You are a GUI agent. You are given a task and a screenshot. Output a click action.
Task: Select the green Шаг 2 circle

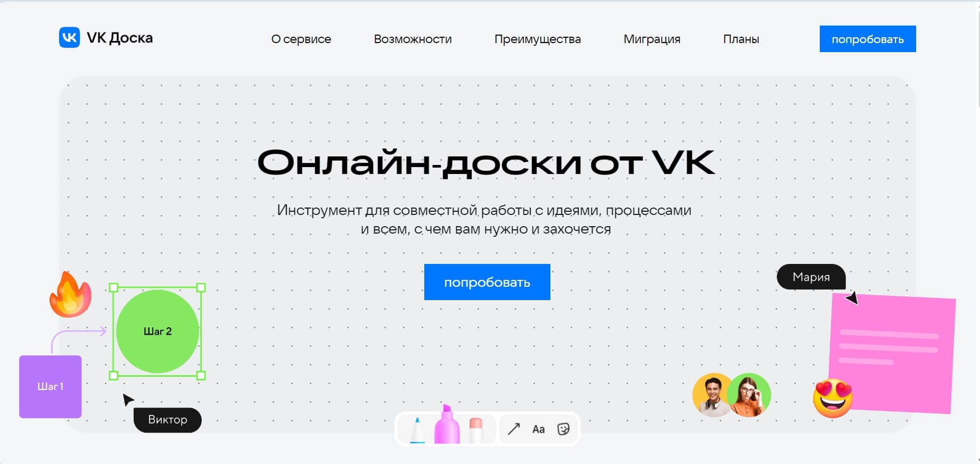tap(158, 332)
